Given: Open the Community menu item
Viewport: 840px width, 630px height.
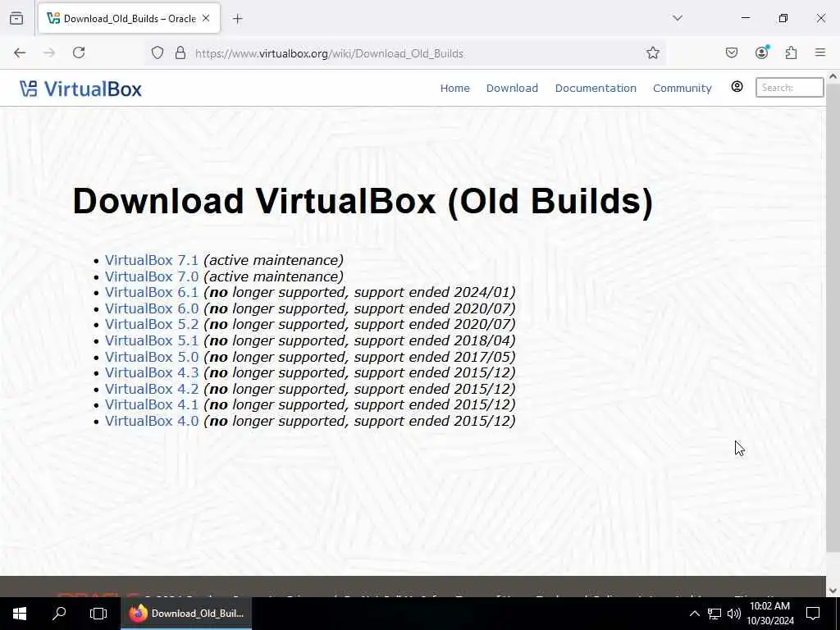Looking at the screenshot, I should pos(682,88).
